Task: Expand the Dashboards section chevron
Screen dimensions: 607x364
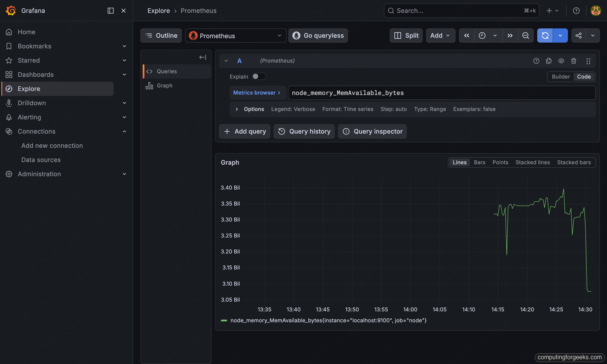Action: pos(124,75)
